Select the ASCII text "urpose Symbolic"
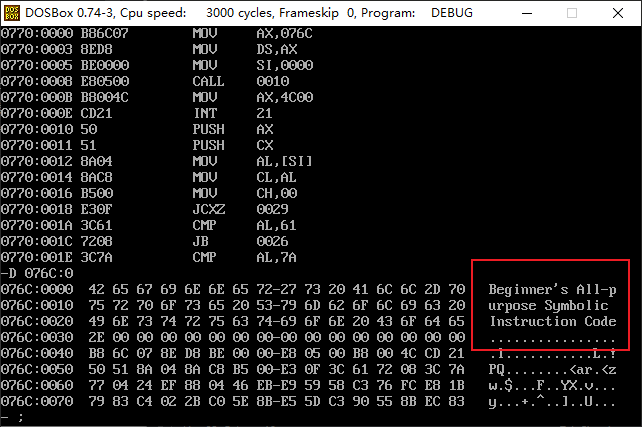 tap(548, 305)
